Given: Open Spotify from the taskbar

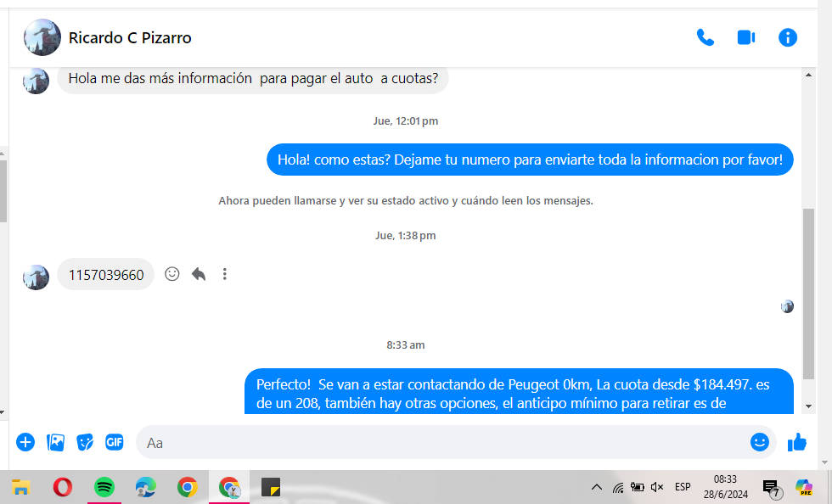Looking at the screenshot, I should coord(104,487).
